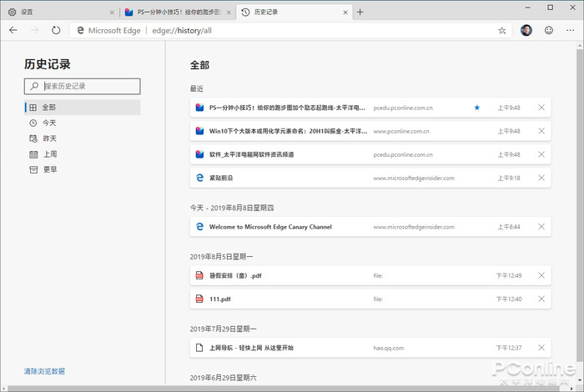
Task: Add page to favorites with star icon
Action: point(502,30)
